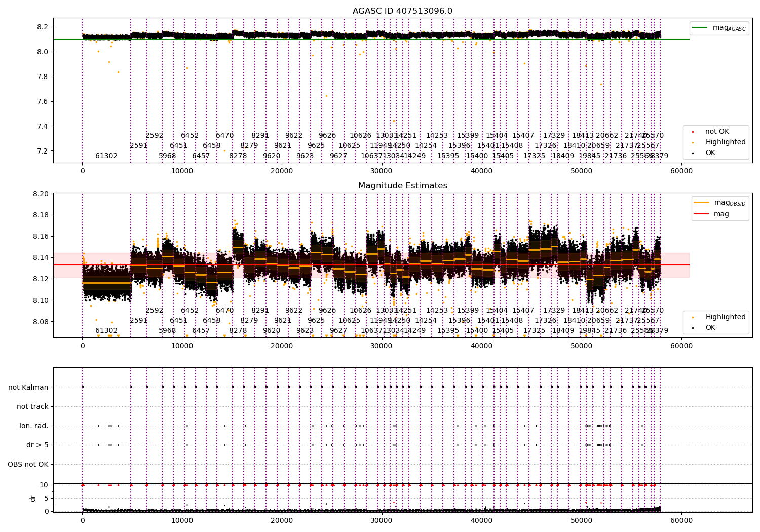Click obsid label '6470' in top plot
Viewport: 760px width, 532px height.
coord(225,136)
